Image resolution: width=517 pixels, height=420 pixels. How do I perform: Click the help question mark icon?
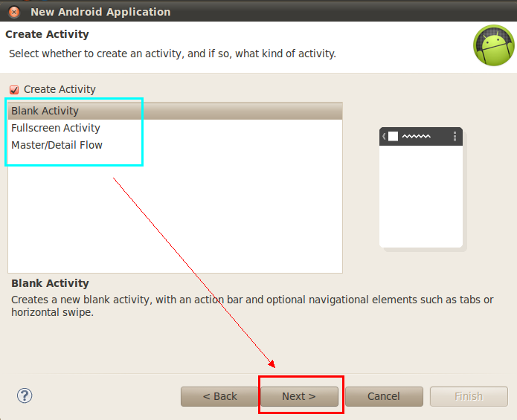click(x=25, y=395)
